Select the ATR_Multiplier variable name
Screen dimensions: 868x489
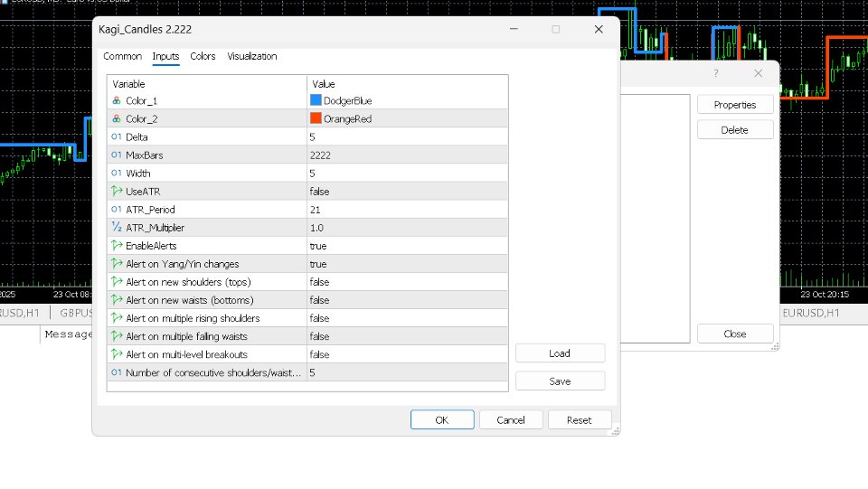(155, 228)
